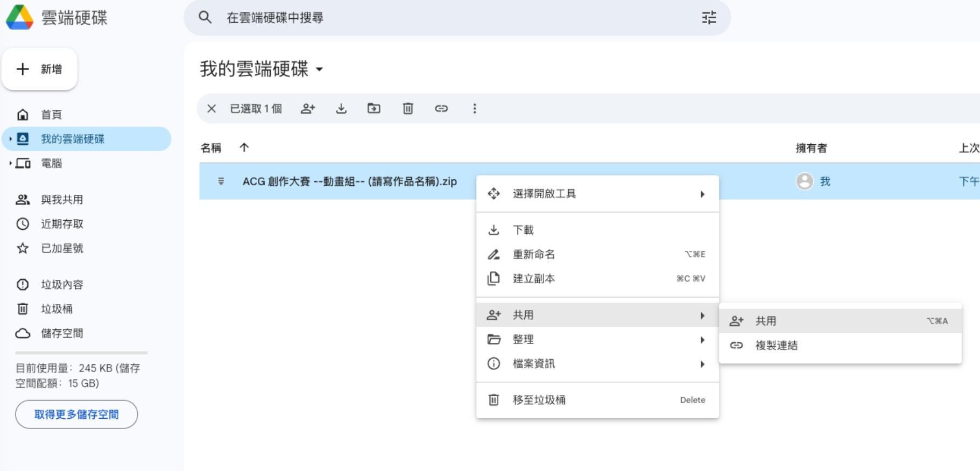Image resolution: width=980 pixels, height=471 pixels.
Task: Click the 新增 button
Action: point(40,69)
